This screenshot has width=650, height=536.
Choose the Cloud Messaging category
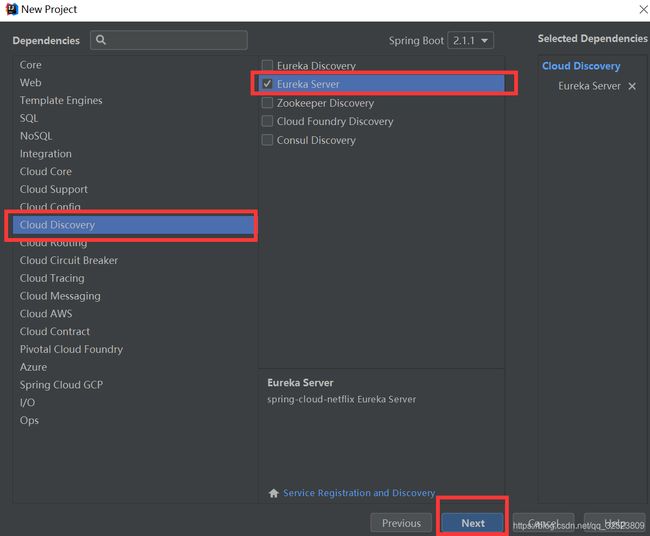click(60, 296)
